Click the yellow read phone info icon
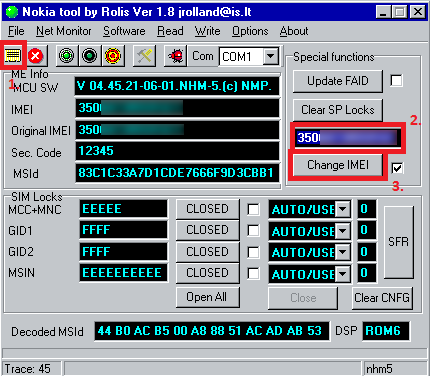The width and height of the screenshot is (430, 376). (13, 56)
